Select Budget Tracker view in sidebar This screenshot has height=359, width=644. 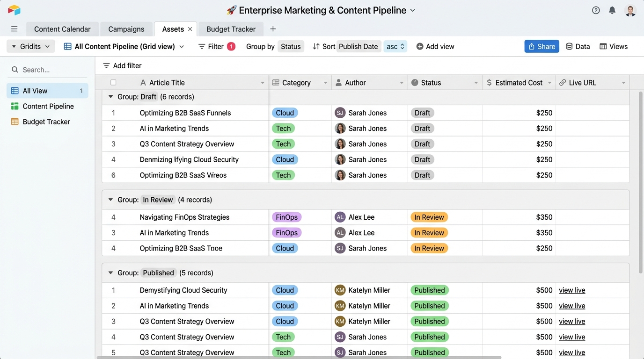point(47,122)
